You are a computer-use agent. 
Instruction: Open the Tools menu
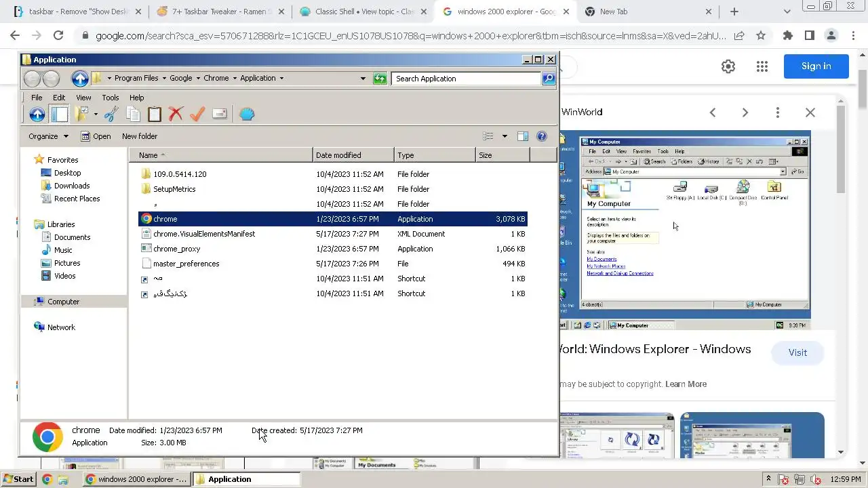coord(110,98)
